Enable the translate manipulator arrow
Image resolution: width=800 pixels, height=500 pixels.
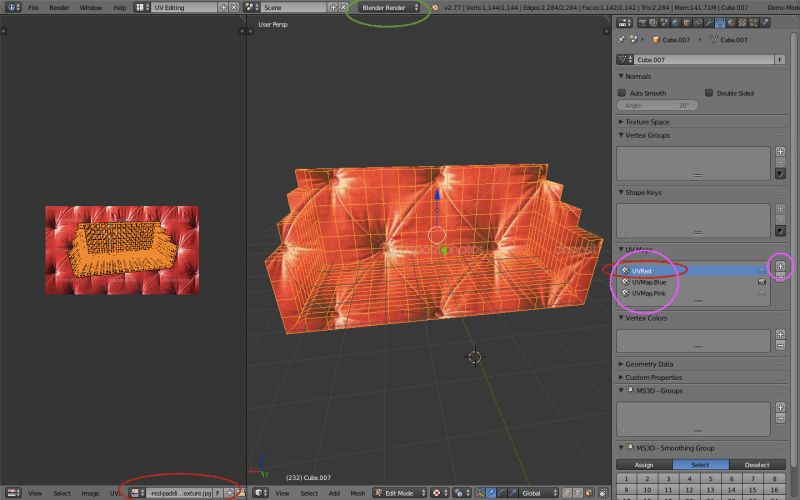[490, 493]
